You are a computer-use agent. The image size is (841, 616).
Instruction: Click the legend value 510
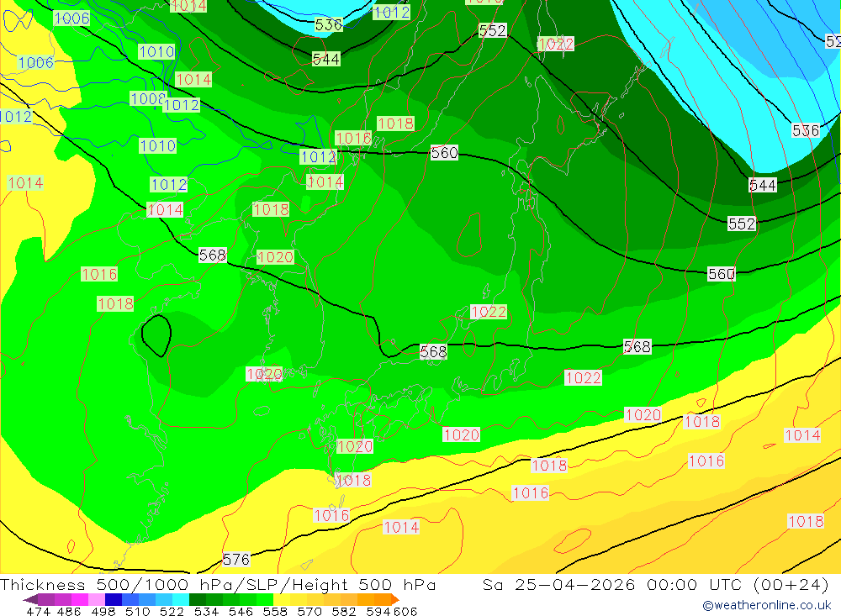(x=137, y=611)
